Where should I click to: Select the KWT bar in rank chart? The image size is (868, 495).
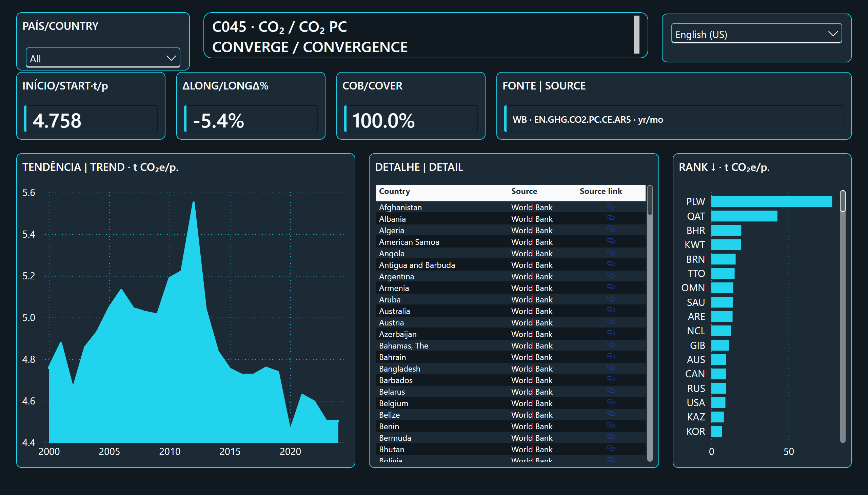point(726,245)
